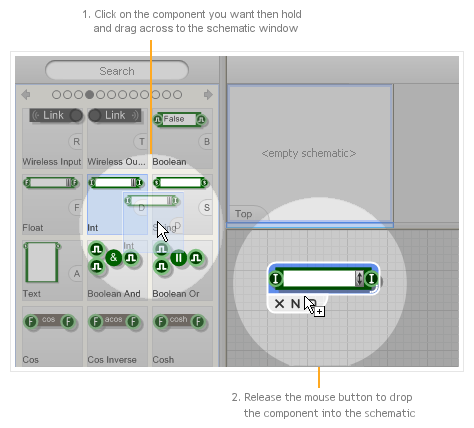The image size is (474, 428).
Task: Click the N button below the component
Action: pos(295,303)
